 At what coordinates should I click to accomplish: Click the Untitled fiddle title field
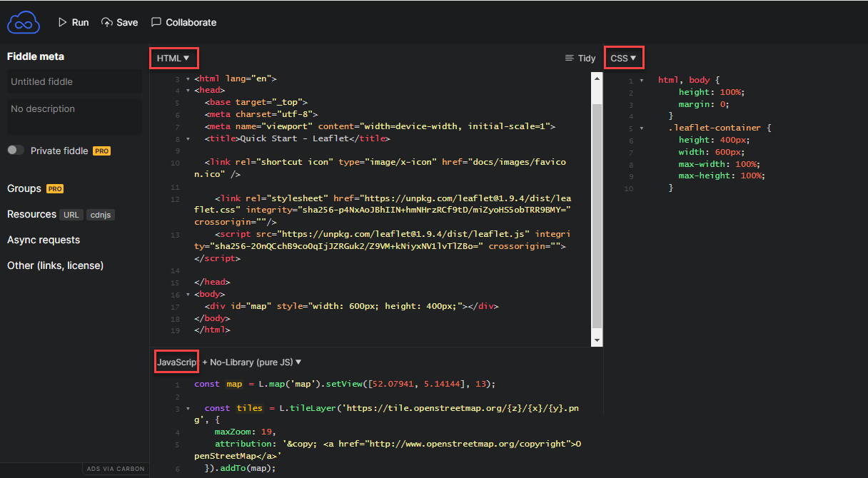(74, 81)
